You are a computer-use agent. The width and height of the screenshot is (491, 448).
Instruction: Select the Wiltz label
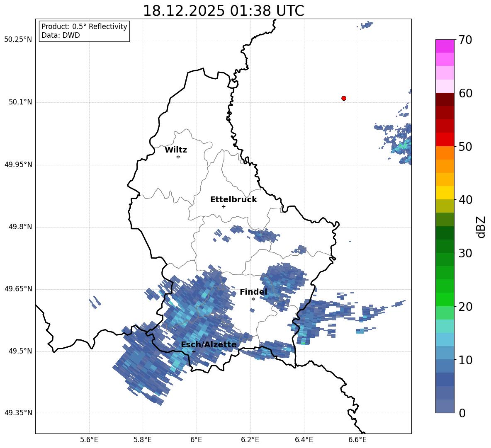(x=176, y=150)
